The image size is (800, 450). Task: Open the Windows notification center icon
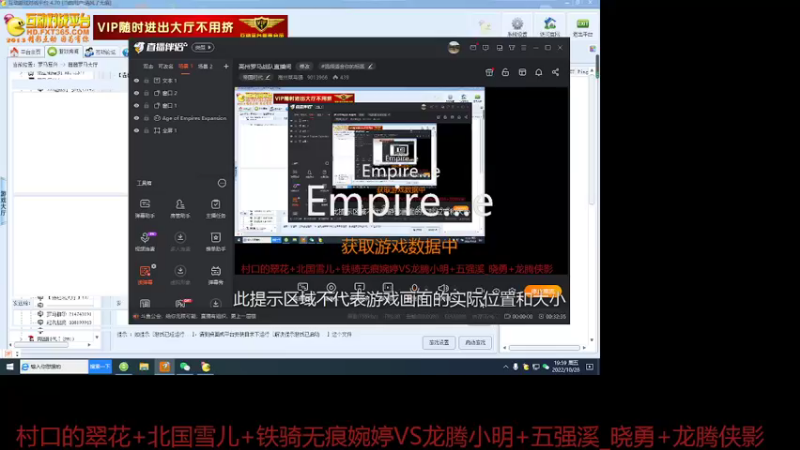click(x=590, y=367)
